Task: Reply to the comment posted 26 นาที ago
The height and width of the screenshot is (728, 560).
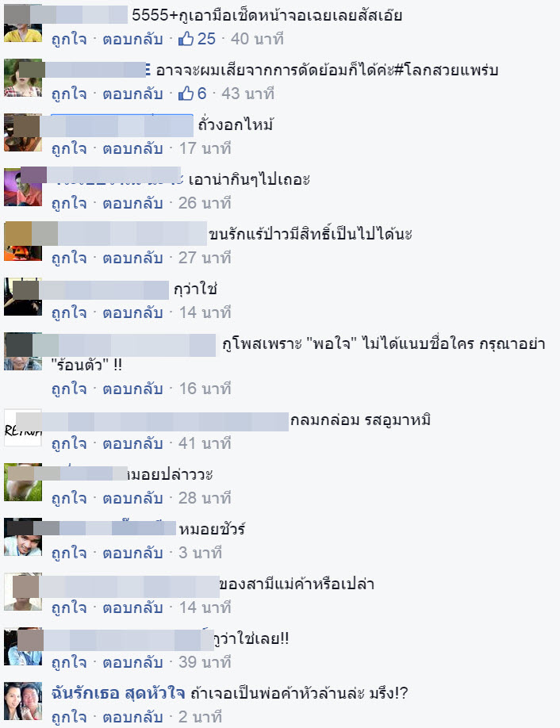Action: click(132, 203)
